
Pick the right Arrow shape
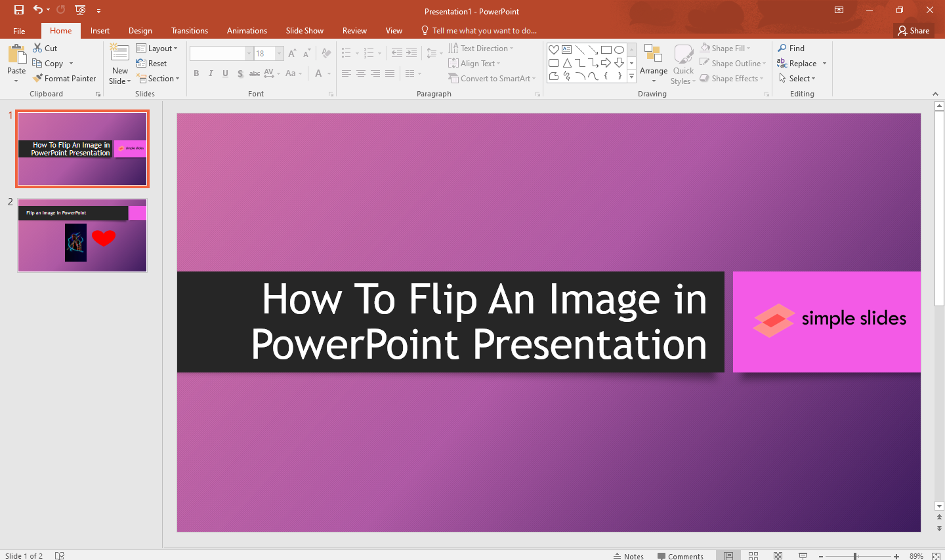(606, 63)
